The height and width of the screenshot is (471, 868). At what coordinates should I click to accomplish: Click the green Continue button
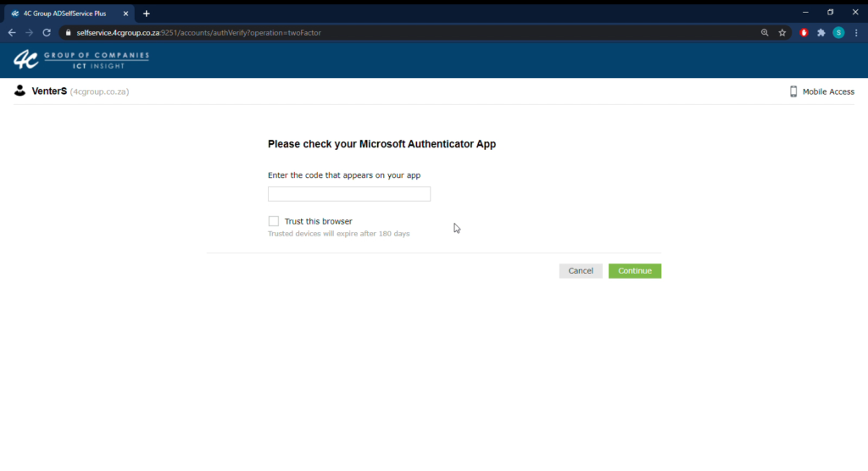tap(635, 270)
